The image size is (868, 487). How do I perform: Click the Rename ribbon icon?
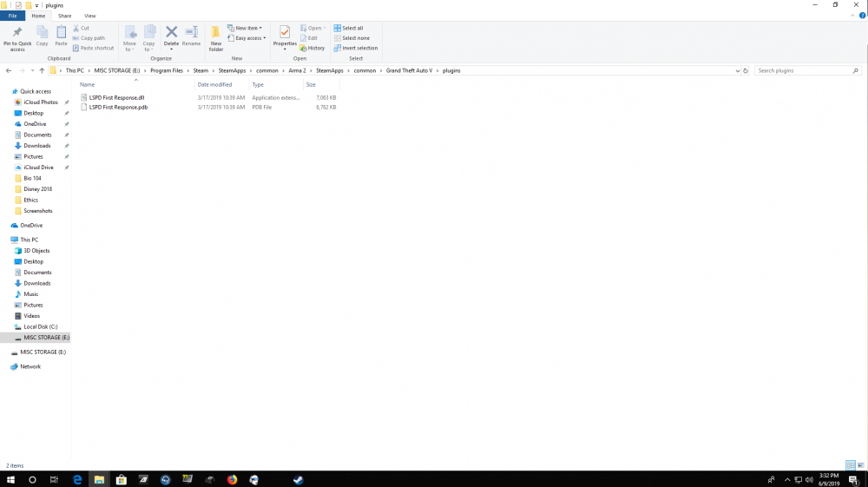pos(191,36)
